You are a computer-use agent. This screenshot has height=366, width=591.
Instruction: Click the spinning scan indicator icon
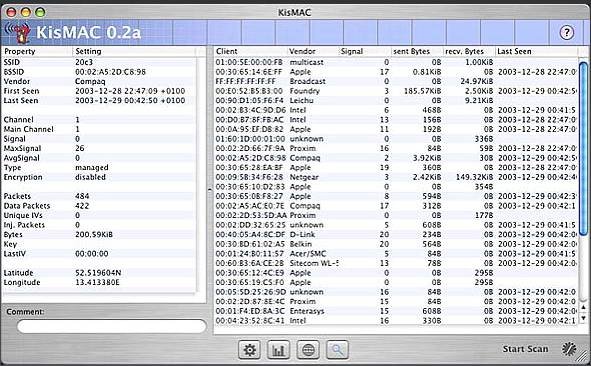click(x=569, y=349)
